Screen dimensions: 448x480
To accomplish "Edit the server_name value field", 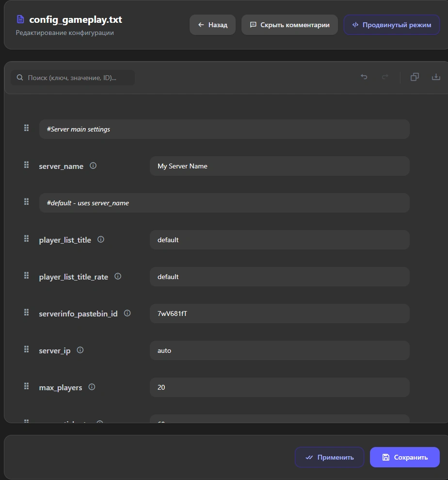I will point(279,166).
